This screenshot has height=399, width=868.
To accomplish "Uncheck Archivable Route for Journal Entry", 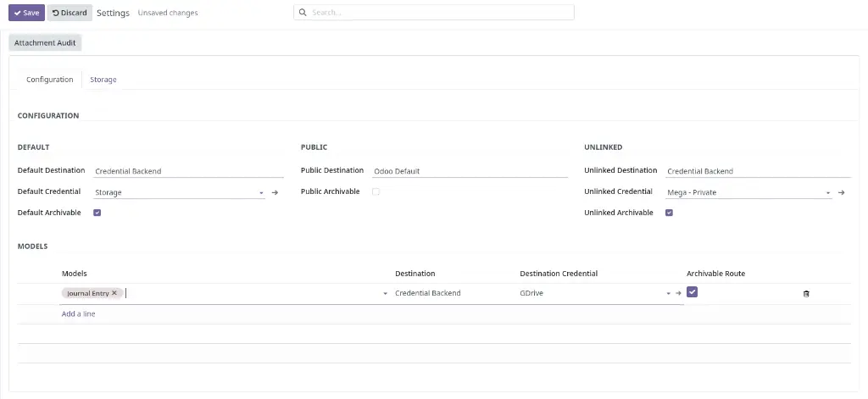I will (x=692, y=291).
